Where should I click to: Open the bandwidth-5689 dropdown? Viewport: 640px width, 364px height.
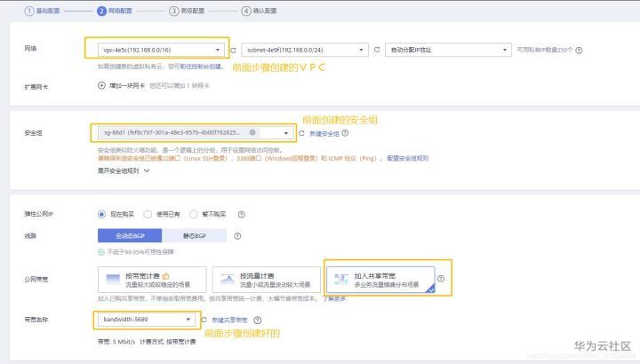click(x=147, y=320)
